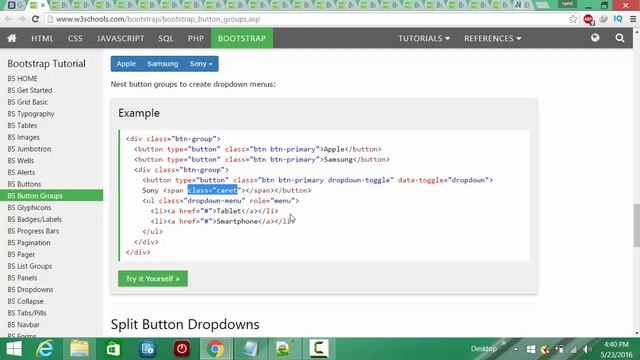Screen dimensions: 640x360
Task: Open the Chrome menu icon
Action: coord(633,19)
